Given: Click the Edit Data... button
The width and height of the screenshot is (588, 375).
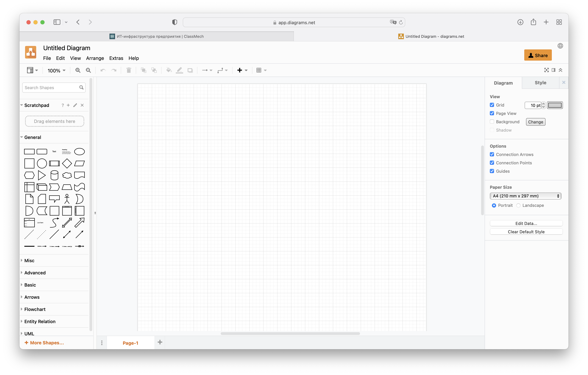Looking at the screenshot, I should (526, 223).
